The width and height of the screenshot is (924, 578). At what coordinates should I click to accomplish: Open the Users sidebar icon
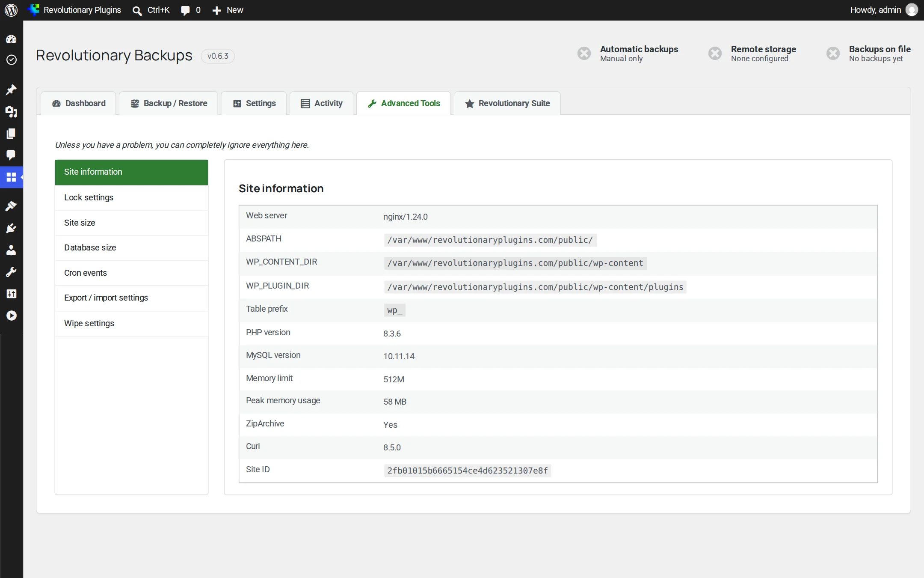point(11,250)
